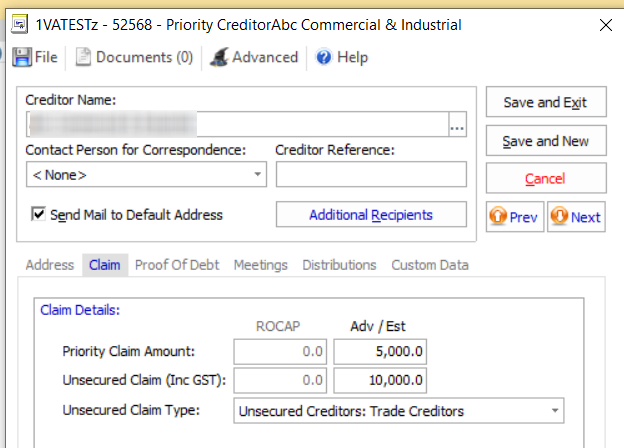Open Additional Recipients
The height and width of the screenshot is (448, 624).
pos(371,215)
